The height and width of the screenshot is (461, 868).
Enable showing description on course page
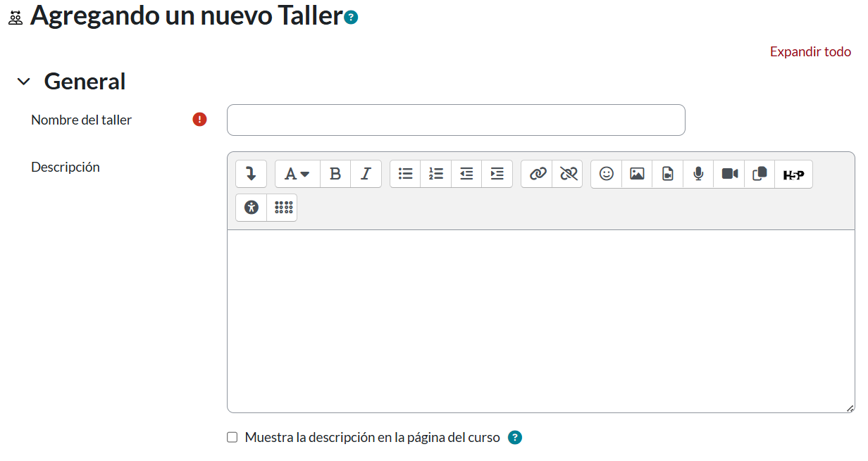(232, 437)
